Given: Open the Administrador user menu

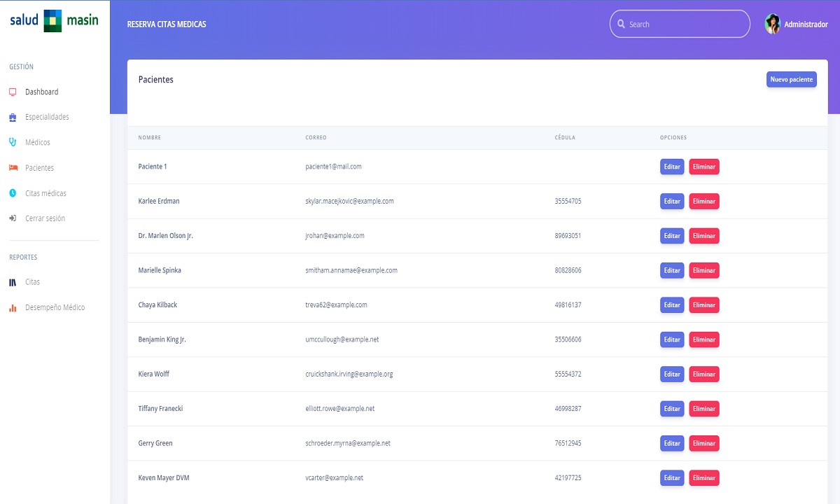Looking at the screenshot, I should pos(797,24).
